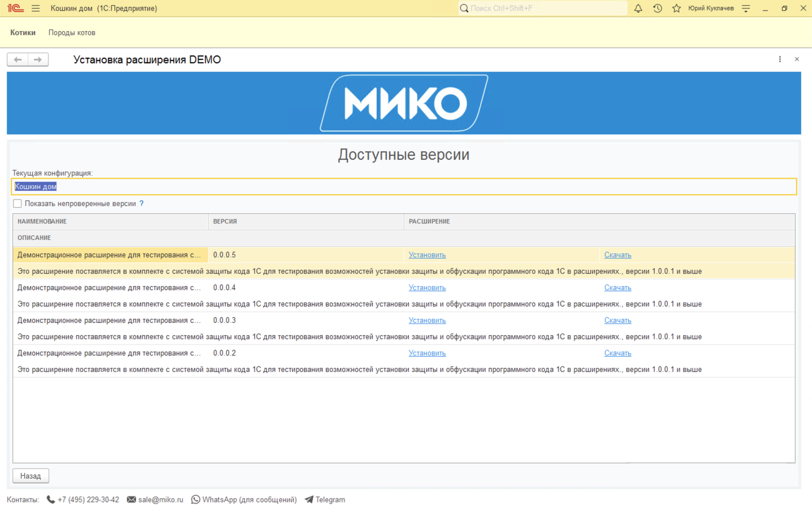Select the name cell of version 0.0.0.4 row
The height and width of the screenshot is (508, 812).
pos(111,288)
